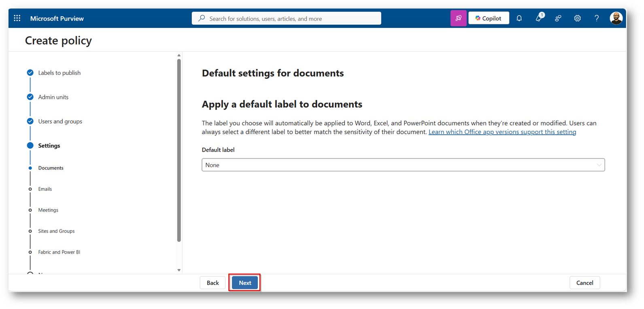Click the user profile avatar
This screenshot has width=644, height=309.
[616, 18]
